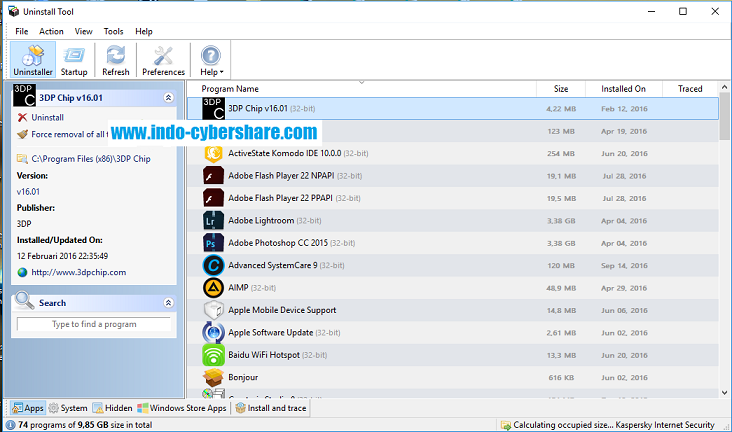The height and width of the screenshot is (432, 732).
Task: Click the Search magnifier icon
Action: (x=24, y=300)
